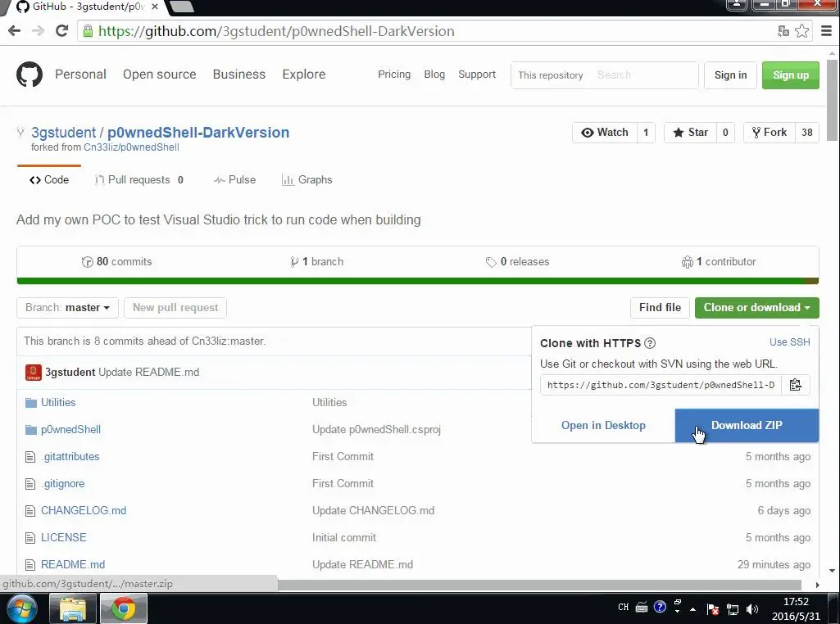The image size is (840, 624).
Task: Bookmark page with star icon
Action: (802, 31)
